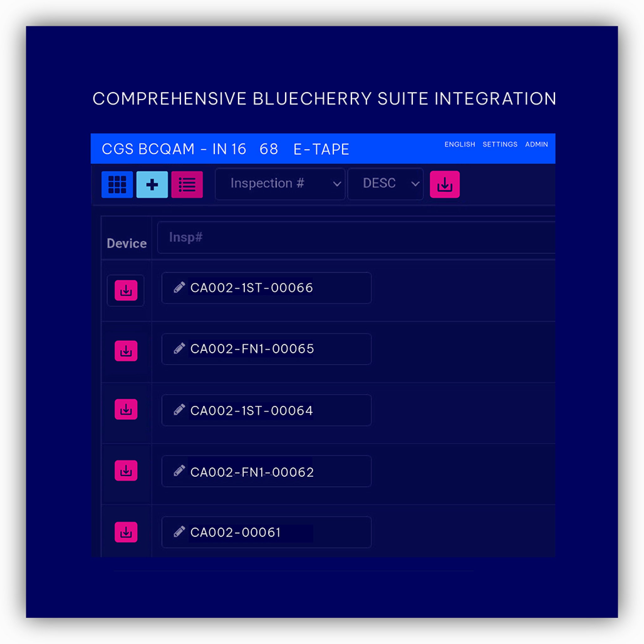The width and height of the screenshot is (644, 644).
Task: Expand the chevron next to Inspection #
Action: [337, 184]
